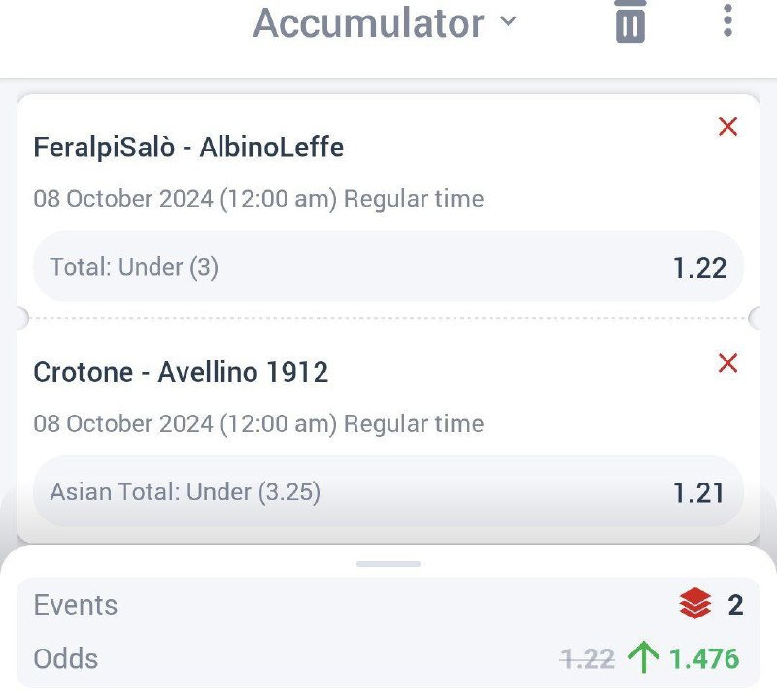This screenshot has height=700, width=777.
Task: Remove the Crotone - Avellino 1912 selection
Action: tap(727, 363)
